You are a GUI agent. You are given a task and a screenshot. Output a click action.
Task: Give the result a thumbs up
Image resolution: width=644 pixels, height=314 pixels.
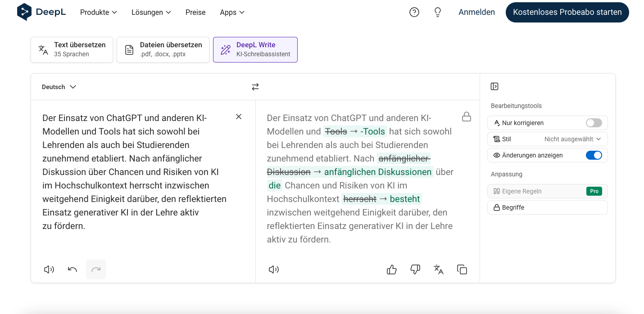391,269
